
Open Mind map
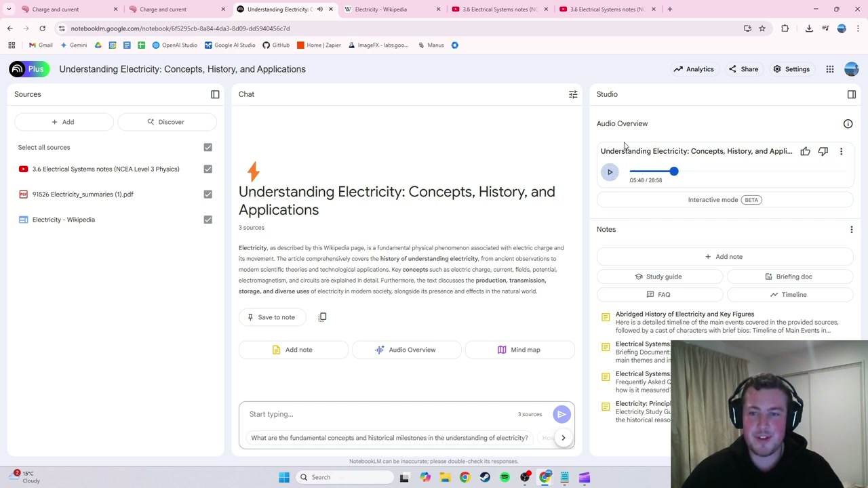coord(519,350)
